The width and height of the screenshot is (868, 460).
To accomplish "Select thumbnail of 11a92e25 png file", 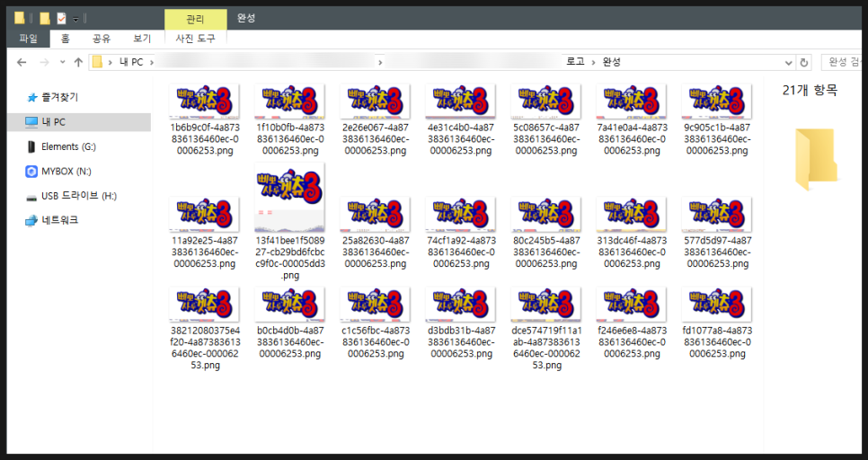I will (x=204, y=214).
